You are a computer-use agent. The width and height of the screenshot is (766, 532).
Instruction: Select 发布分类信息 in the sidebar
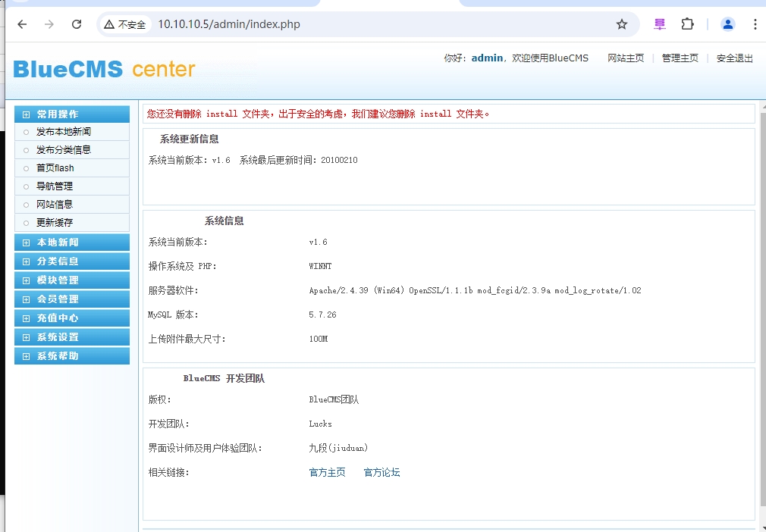coord(64,150)
